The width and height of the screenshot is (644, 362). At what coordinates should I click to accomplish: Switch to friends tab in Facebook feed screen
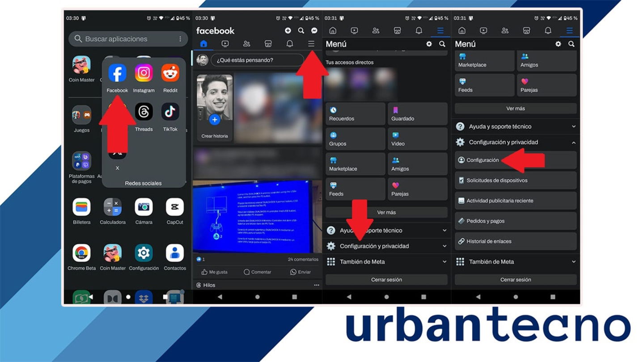(x=246, y=44)
